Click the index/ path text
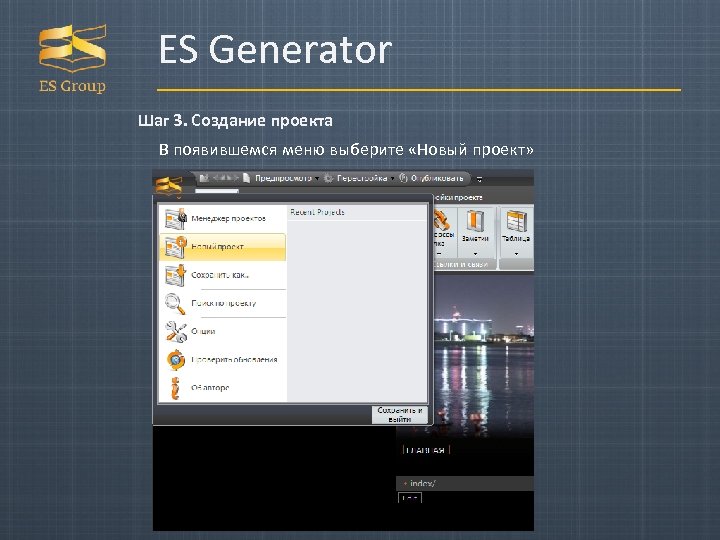This screenshot has width=720, height=540. (x=423, y=483)
